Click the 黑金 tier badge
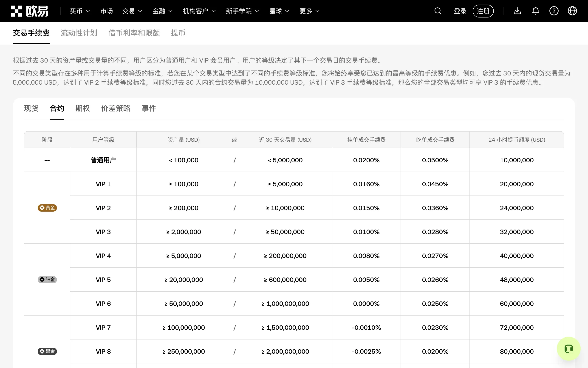 coord(47,351)
